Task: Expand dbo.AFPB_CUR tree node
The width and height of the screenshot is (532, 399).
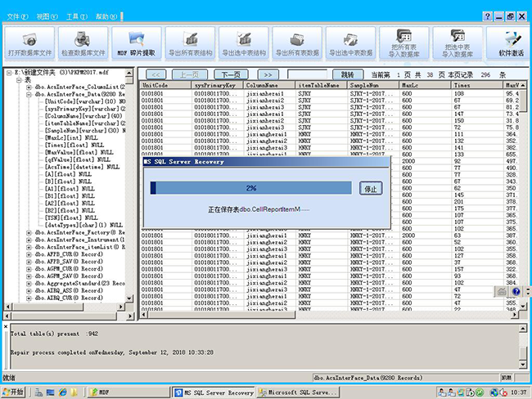Action: [x=29, y=254]
